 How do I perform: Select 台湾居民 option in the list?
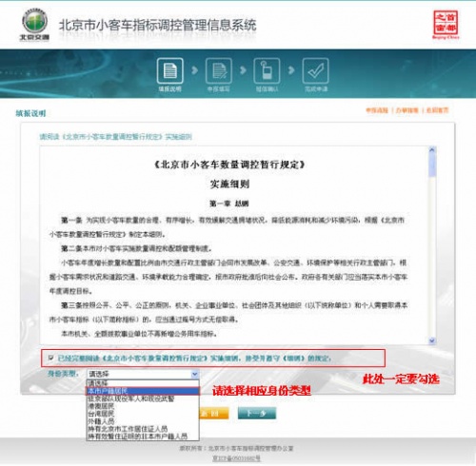(143, 414)
